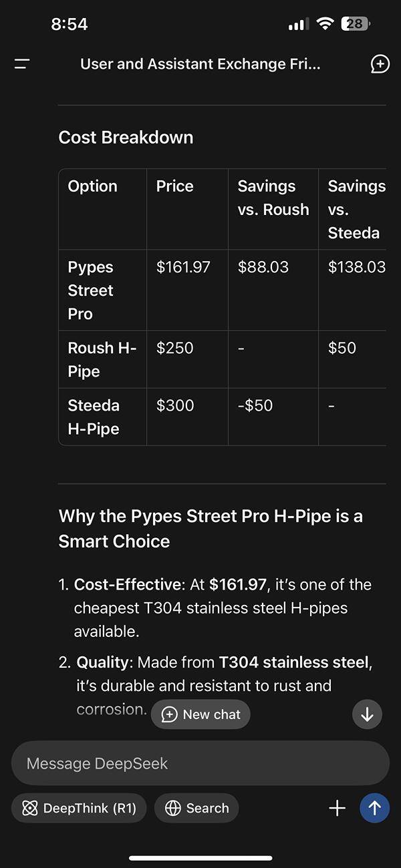Tap the Cost Breakdown heading
This screenshot has width=401, height=868.
coord(126,138)
